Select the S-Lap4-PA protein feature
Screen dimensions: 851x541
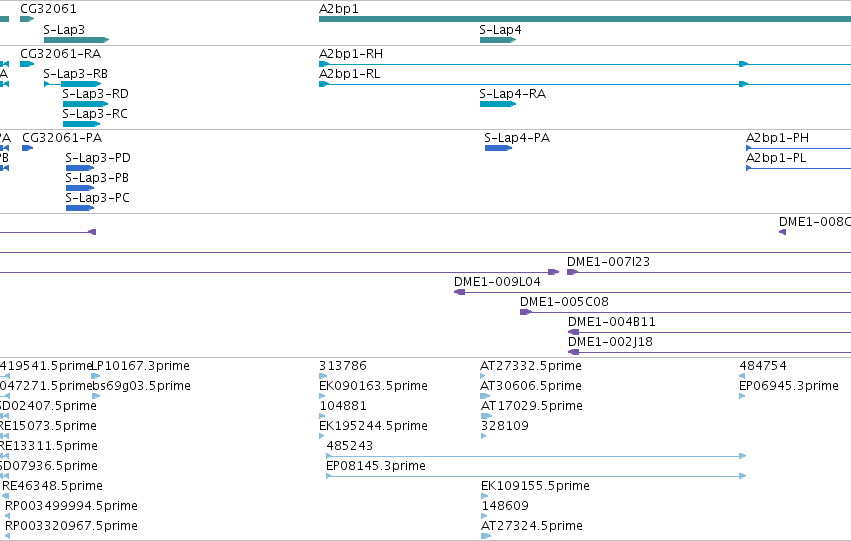[498, 148]
